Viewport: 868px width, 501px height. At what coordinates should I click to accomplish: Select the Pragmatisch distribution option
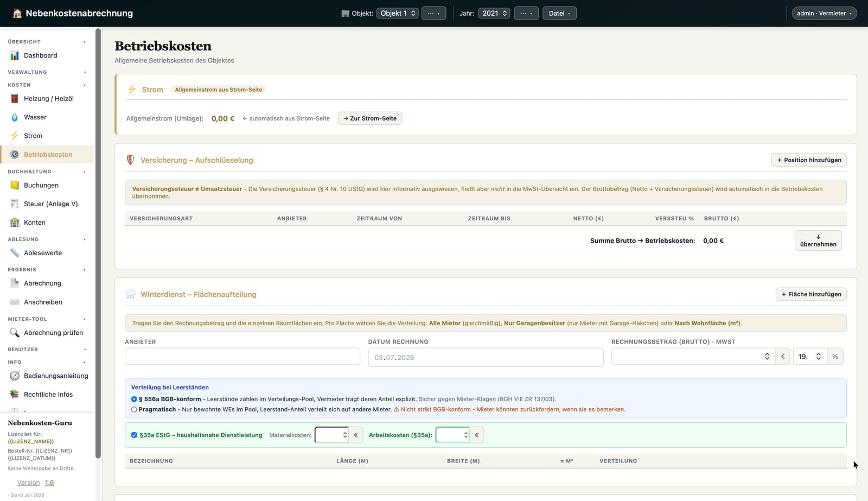coord(134,410)
